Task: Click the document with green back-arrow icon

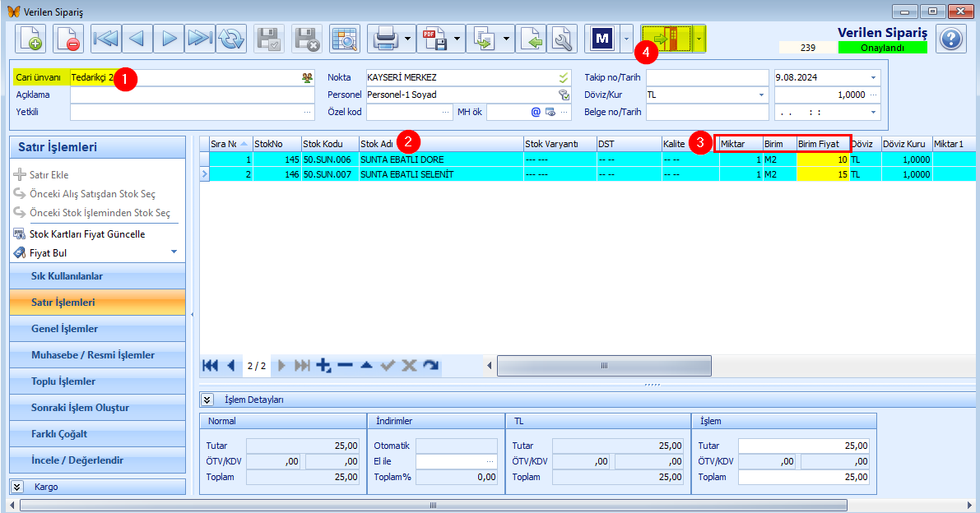Action: (x=532, y=39)
